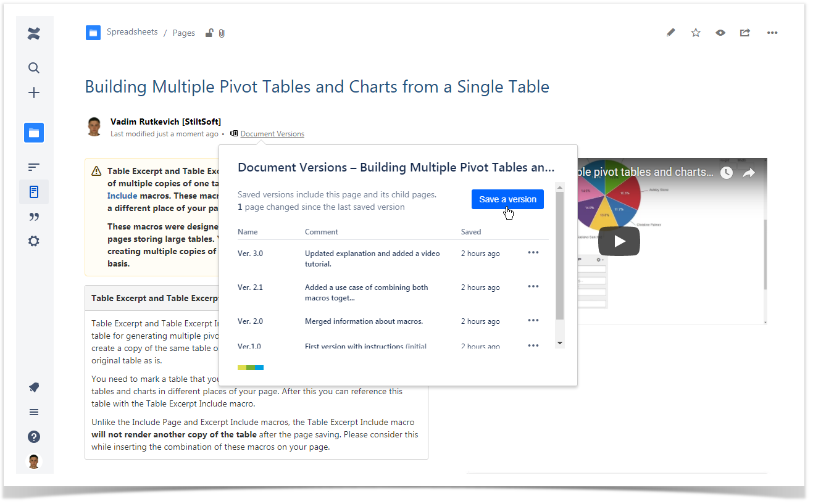Open the help question mark icon
This screenshot has width=813, height=504.
pos(34,437)
